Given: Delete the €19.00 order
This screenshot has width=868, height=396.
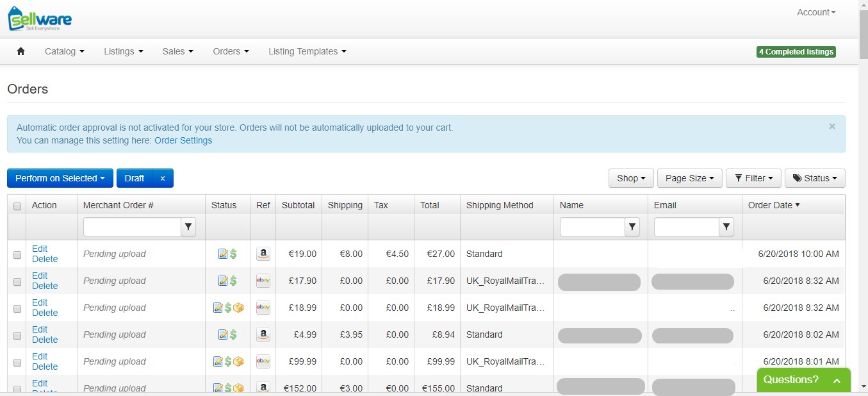Looking at the screenshot, I should pyautogui.click(x=45, y=259).
